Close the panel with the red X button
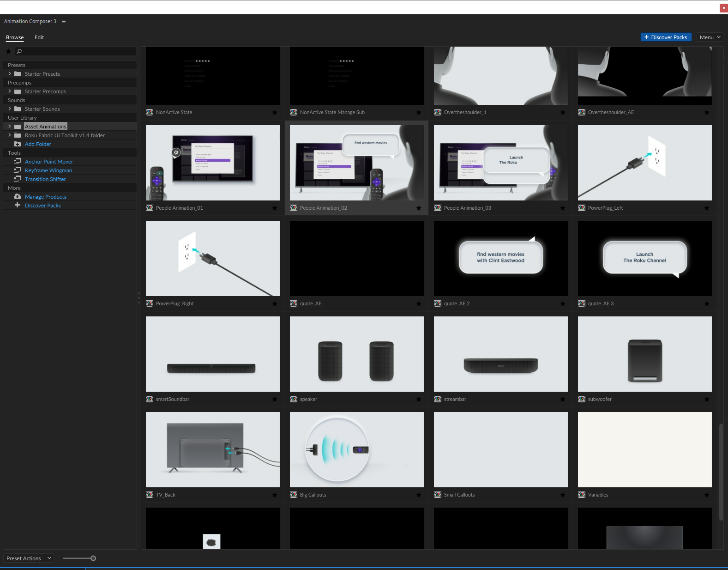The height and width of the screenshot is (570, 728). click(723, 8)
